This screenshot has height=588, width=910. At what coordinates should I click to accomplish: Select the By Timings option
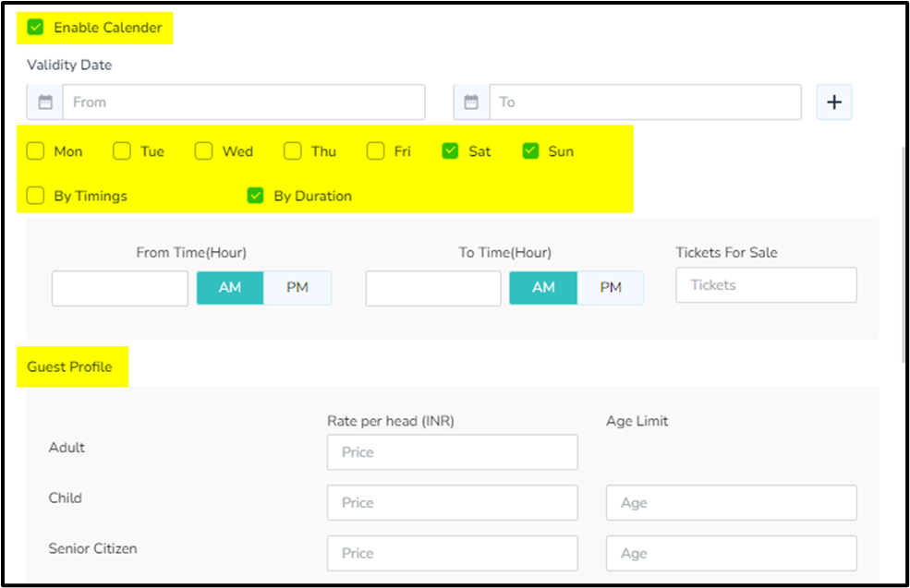(36, 196)
